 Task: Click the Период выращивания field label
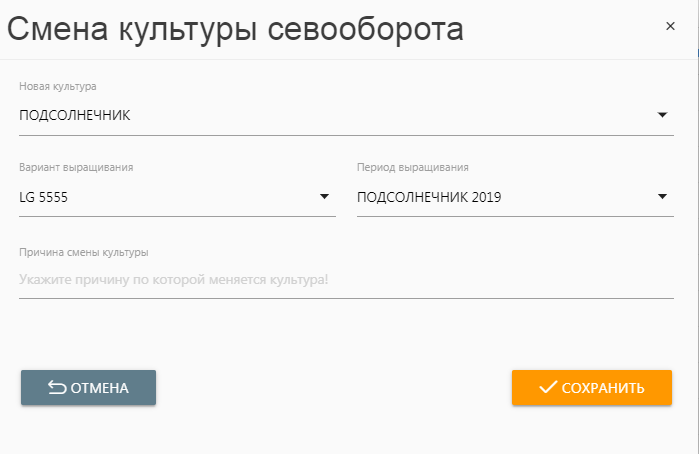[413, 168]
